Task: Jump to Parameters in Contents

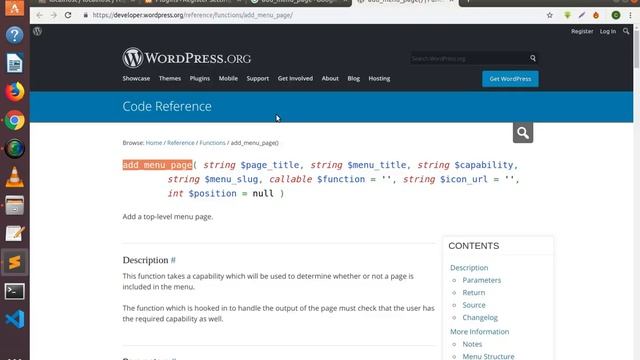Action: [x=482, y=280]
